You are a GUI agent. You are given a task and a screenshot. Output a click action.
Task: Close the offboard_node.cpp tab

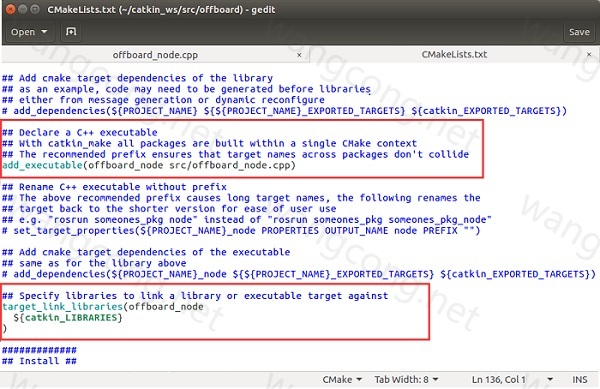pos(299,55)
